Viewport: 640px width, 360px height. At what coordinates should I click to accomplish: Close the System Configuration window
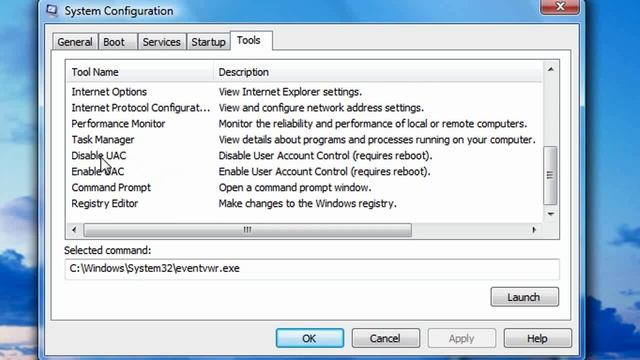(x=560, y=7)
